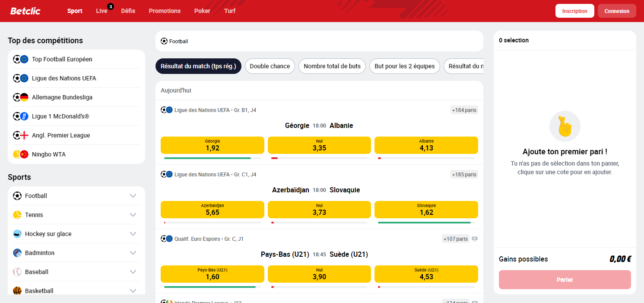This screenshot has width=644, height=303.
Task: Select the Nul 3,73 odds for Azerbaïdjan Slovaquie
Action: (319, 210)
